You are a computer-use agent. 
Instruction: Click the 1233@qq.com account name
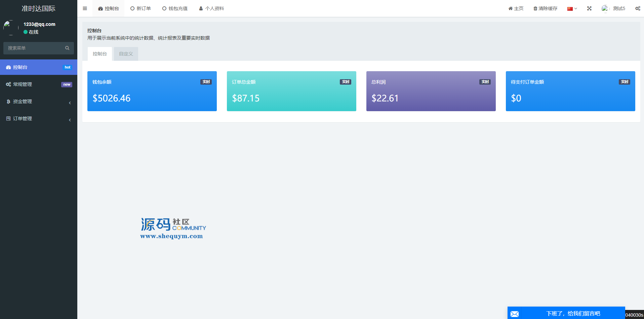pyautogui.click(x=39, y=24)
